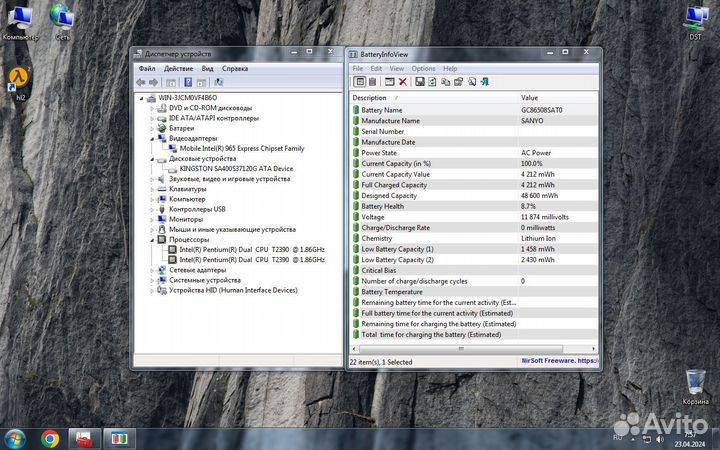The height and width of the screenshot is (450, 720).
Task: Open the Файл menu in Device Manager
Action: 147,68
